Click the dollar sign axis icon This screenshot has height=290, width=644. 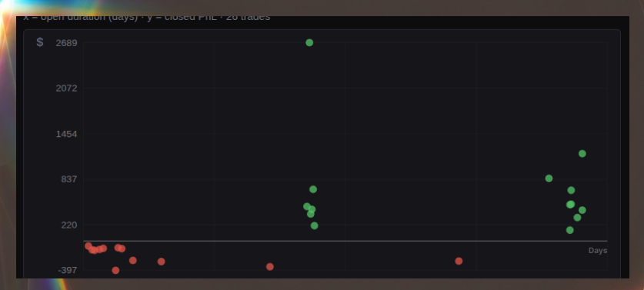(40, 42)
